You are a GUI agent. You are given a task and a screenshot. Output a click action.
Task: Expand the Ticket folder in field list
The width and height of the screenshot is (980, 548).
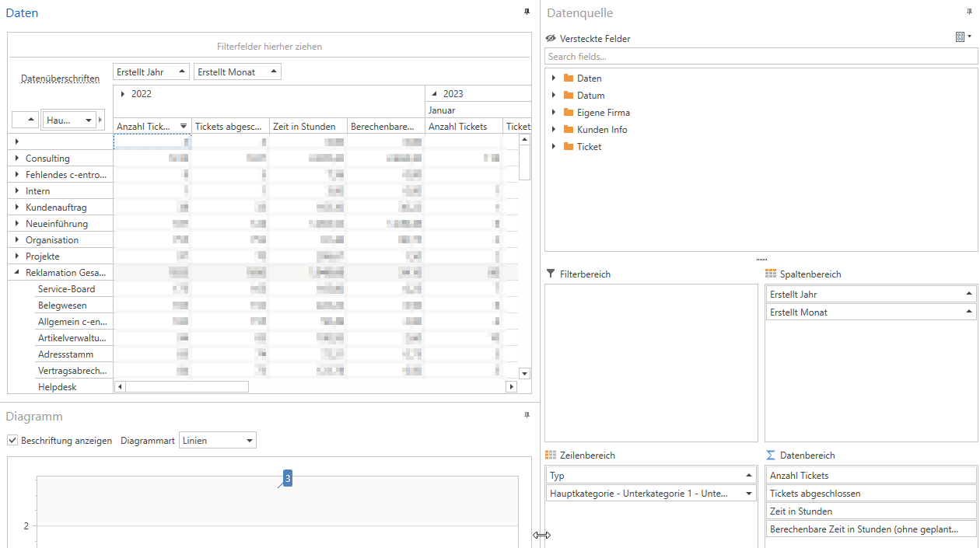554,147
